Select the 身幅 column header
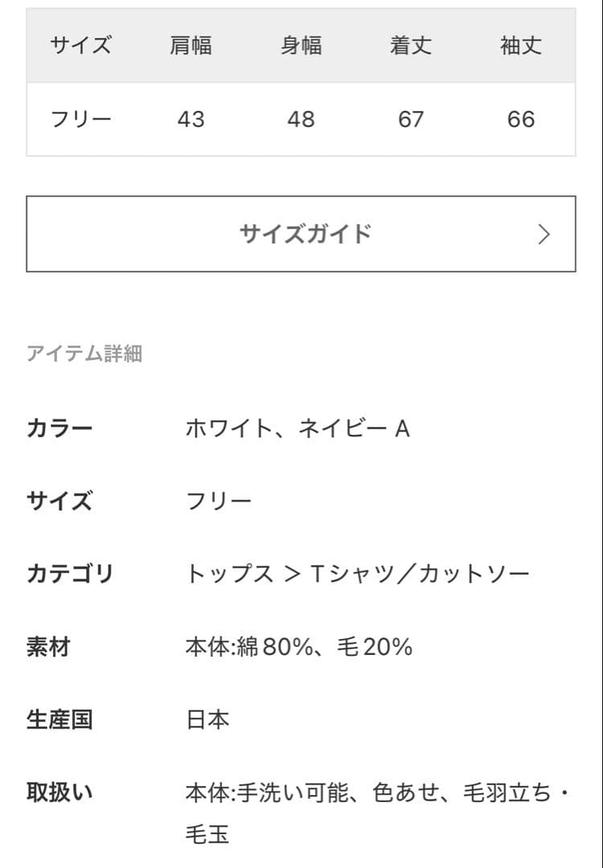The height and width of the screenshot is (868, 603). tap(301, 46)
